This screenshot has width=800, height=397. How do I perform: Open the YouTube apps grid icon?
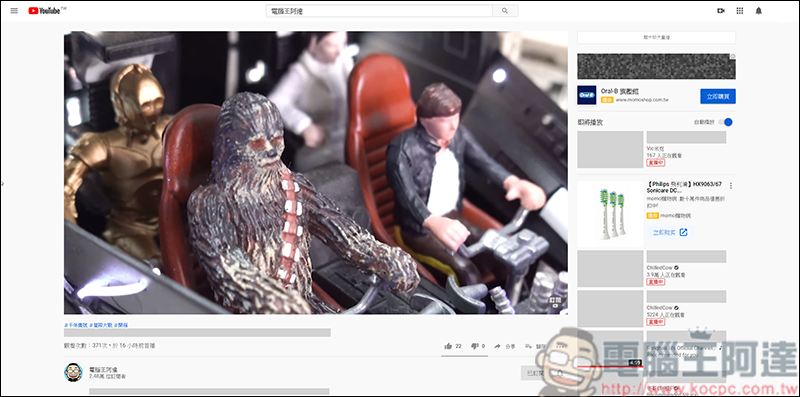pyautogui.click(x=740, y=11)
